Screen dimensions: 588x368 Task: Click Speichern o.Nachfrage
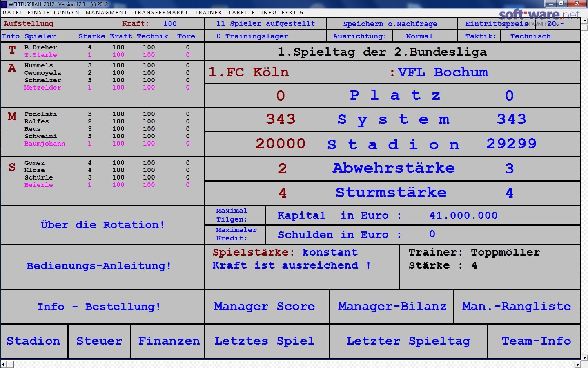pos(392,24)
